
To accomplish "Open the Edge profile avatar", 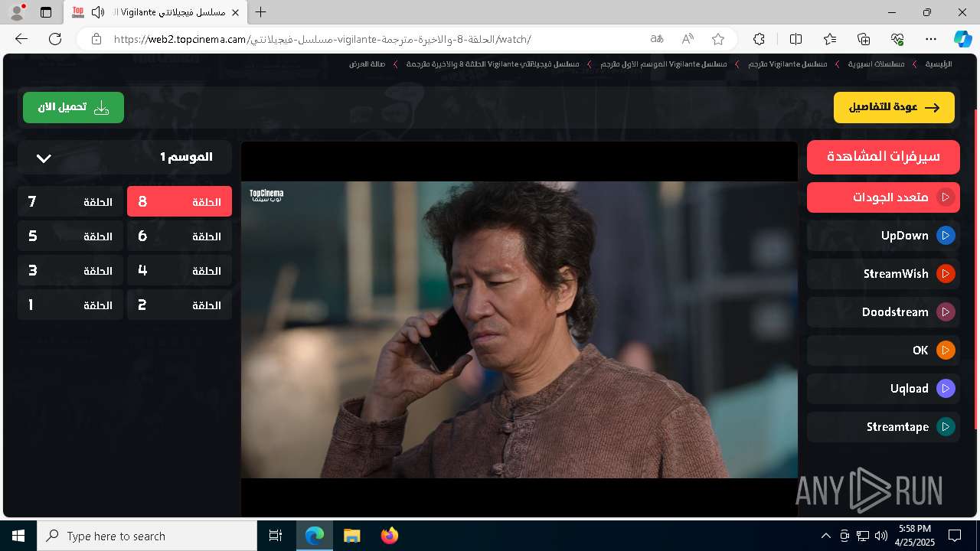I will coord(16,12).
